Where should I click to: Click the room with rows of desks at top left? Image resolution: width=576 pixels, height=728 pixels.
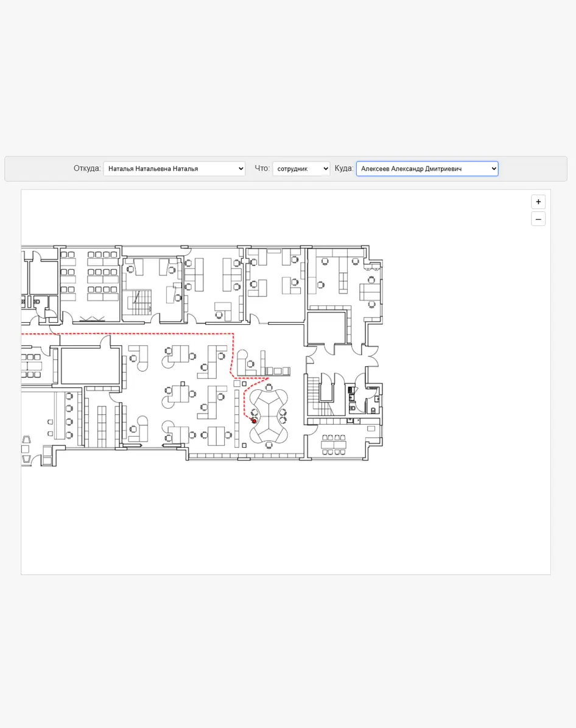90,277
